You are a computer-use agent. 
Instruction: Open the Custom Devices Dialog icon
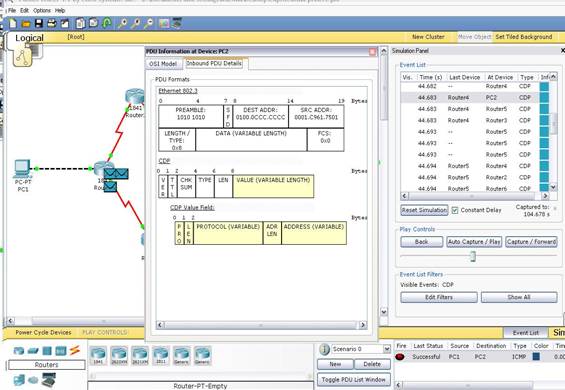tap(177, 23)
